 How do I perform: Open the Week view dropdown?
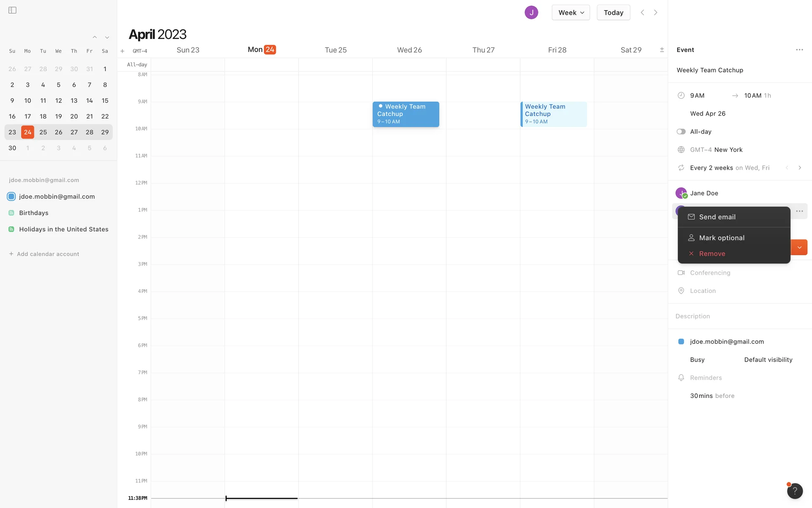(x=571, y=13)
